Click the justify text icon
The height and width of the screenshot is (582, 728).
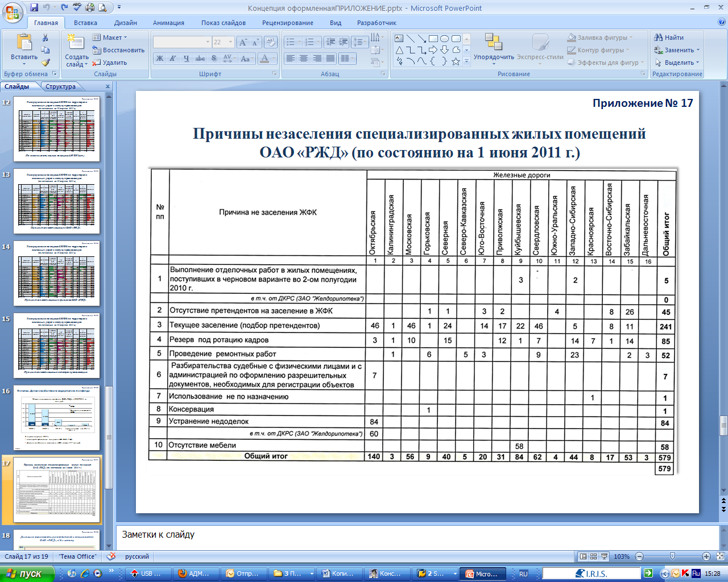point(330,59)
